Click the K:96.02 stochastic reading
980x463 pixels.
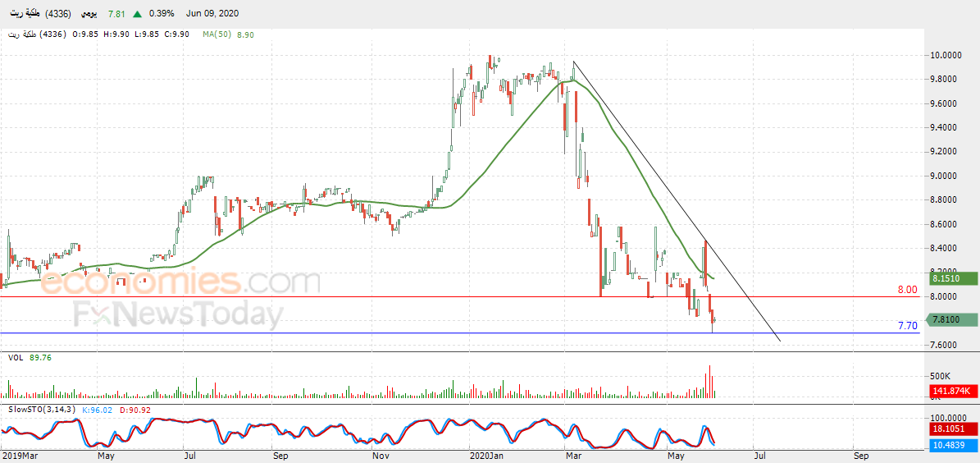tap(96, 410)
